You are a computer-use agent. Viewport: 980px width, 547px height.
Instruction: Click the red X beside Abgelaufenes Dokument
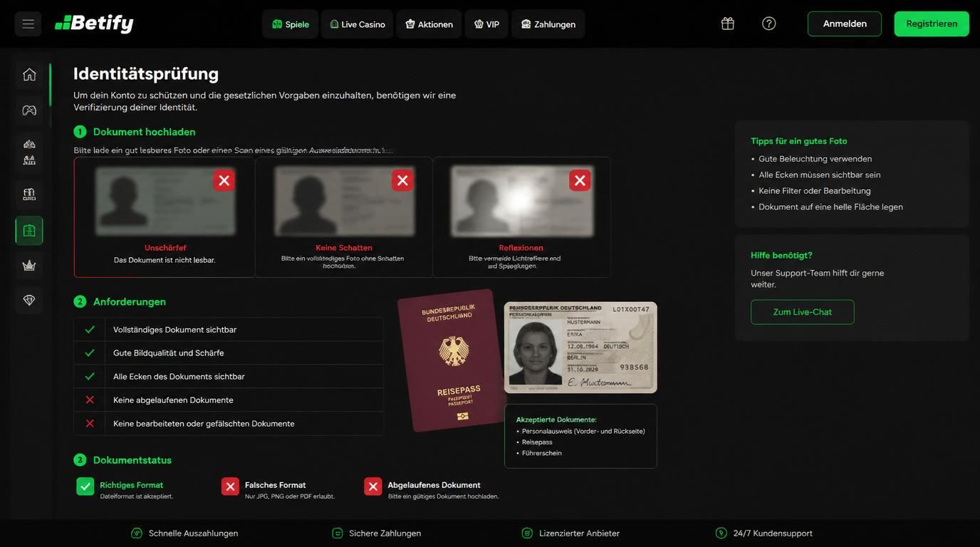click(x=373, y=486)
